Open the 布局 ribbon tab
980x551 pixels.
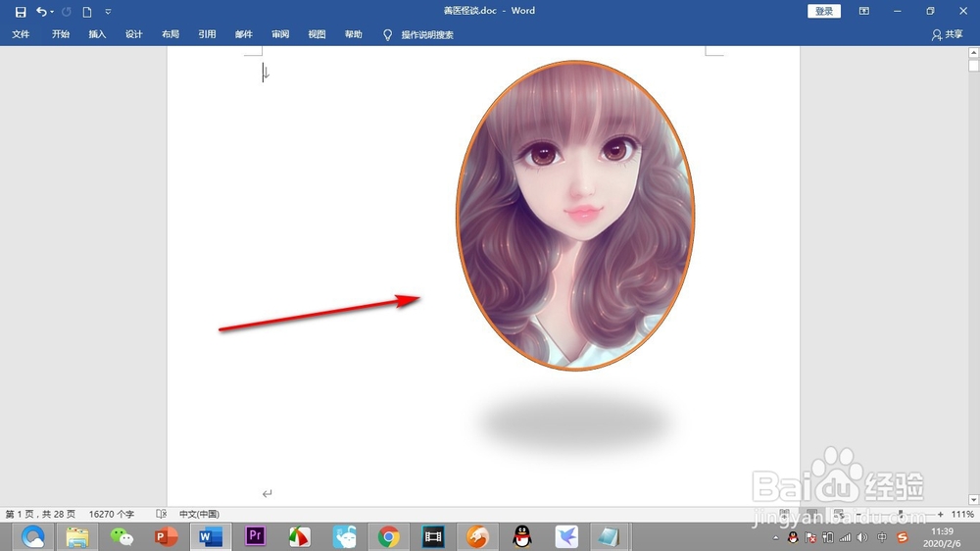(x=170, y=34)
